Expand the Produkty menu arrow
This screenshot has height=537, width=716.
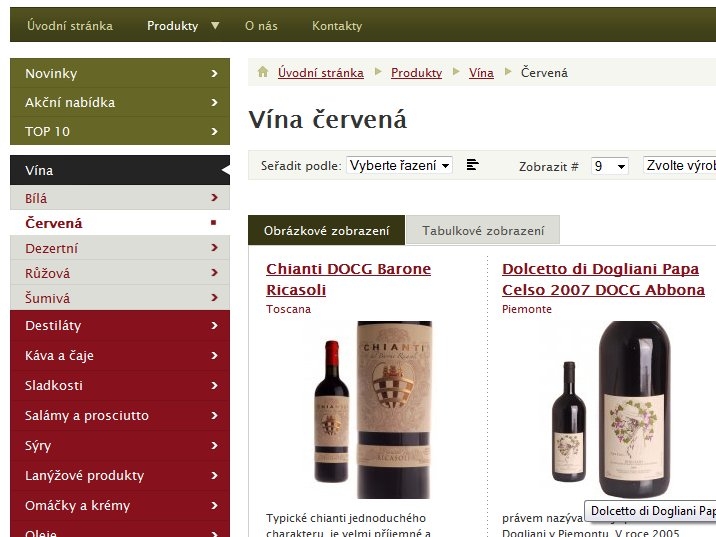coord(216,26)
